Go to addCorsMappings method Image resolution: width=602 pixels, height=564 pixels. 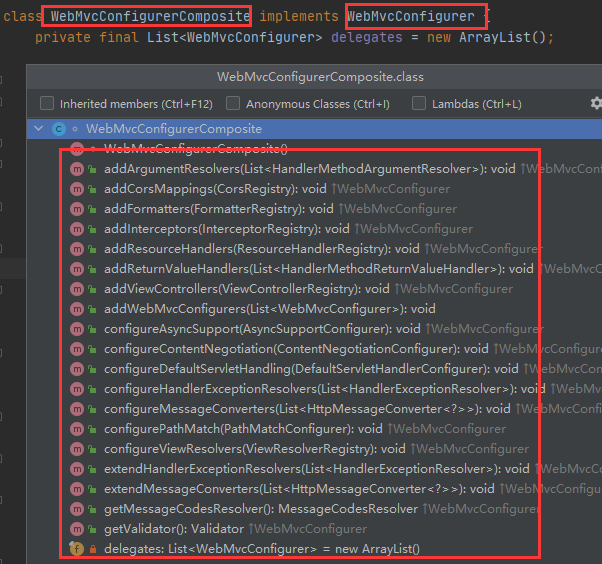tap(215, 189)
